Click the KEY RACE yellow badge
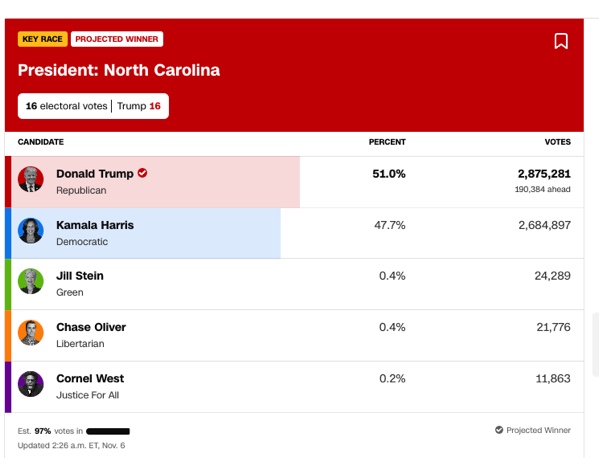 pyautogui.click(x=42, y=39)
